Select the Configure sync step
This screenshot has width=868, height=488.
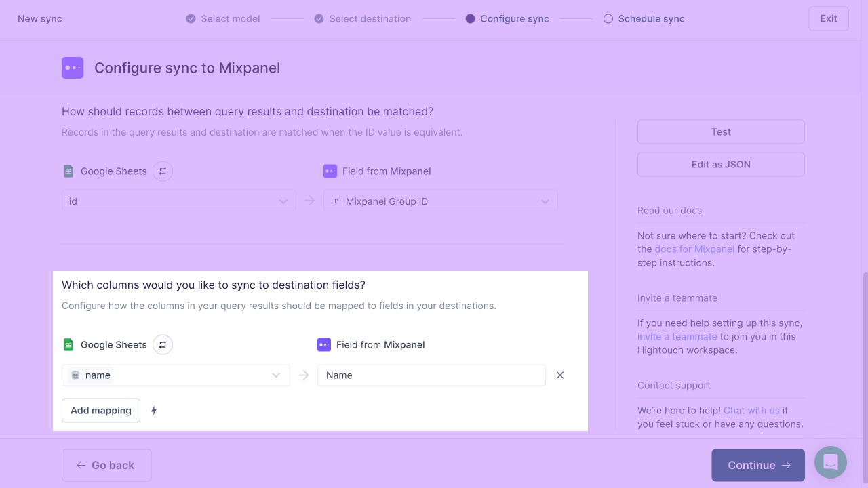pyautogui.click(x=507, y=19)
